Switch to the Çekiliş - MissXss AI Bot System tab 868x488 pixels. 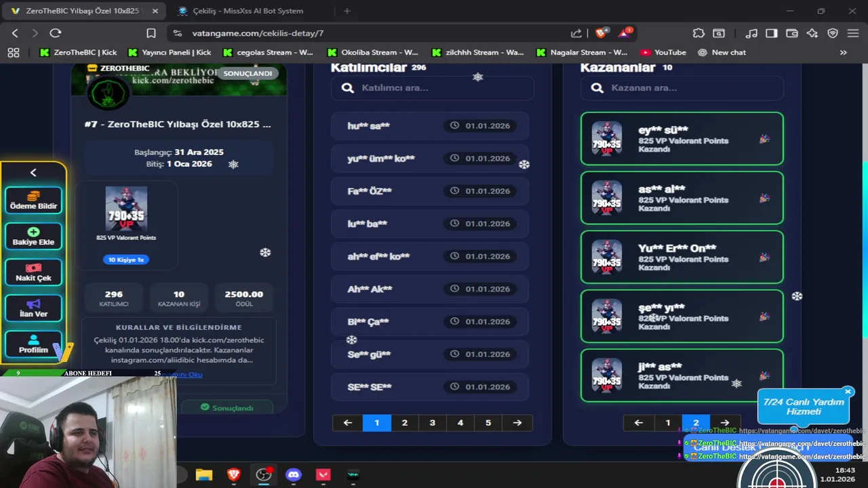pyautogui.click(x=248, y=11)
